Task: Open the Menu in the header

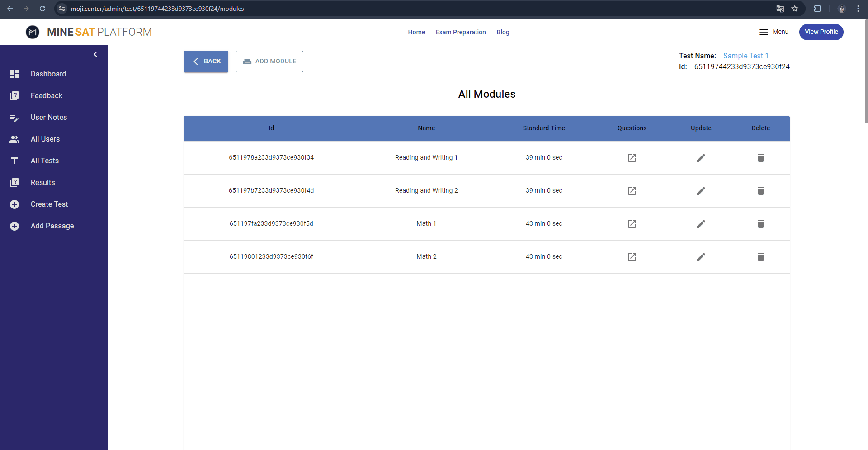Action: click(x=774, y=32)
